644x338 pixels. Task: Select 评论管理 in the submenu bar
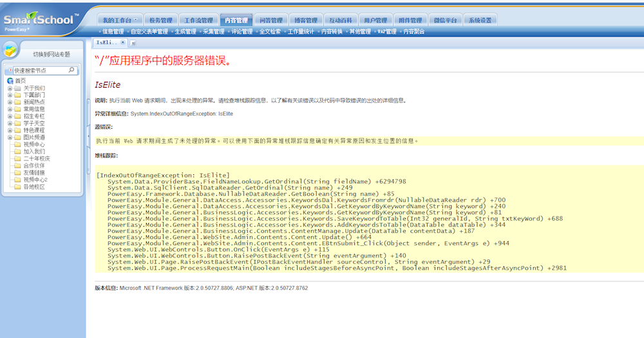click(241, 32)
